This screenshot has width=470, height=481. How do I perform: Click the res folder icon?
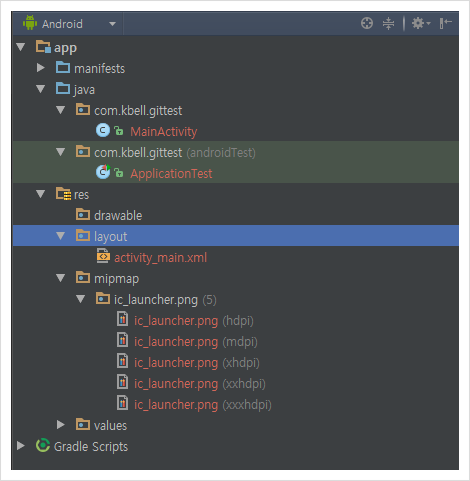[x=63, y=194]
